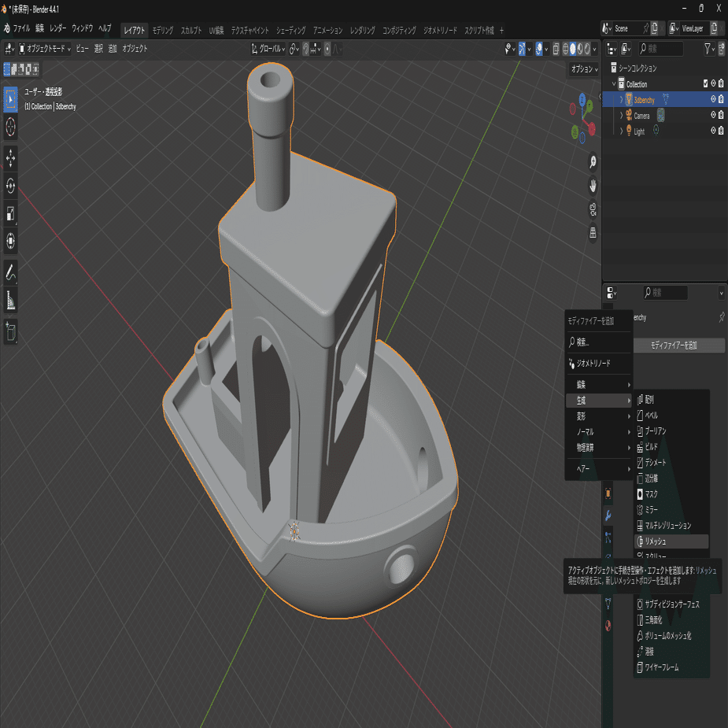
Task: Open the Edit menu
Action: tap(40, 29)
